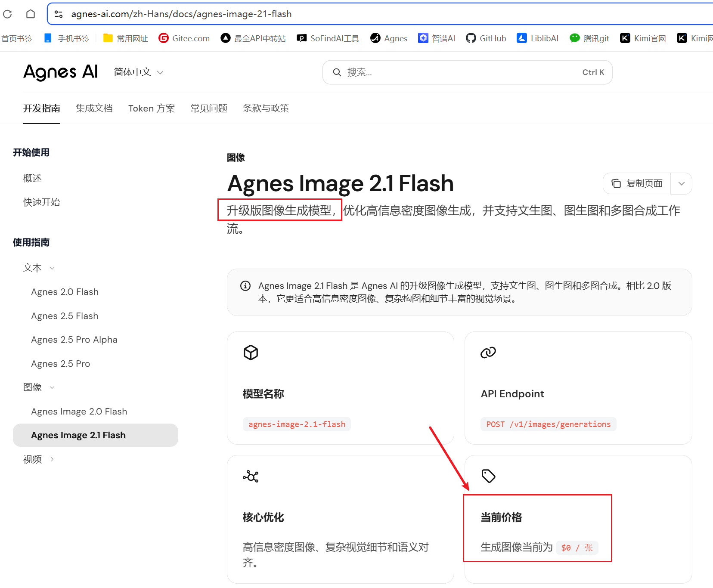Switch to the 条款与政策 tab

[266, 108]
